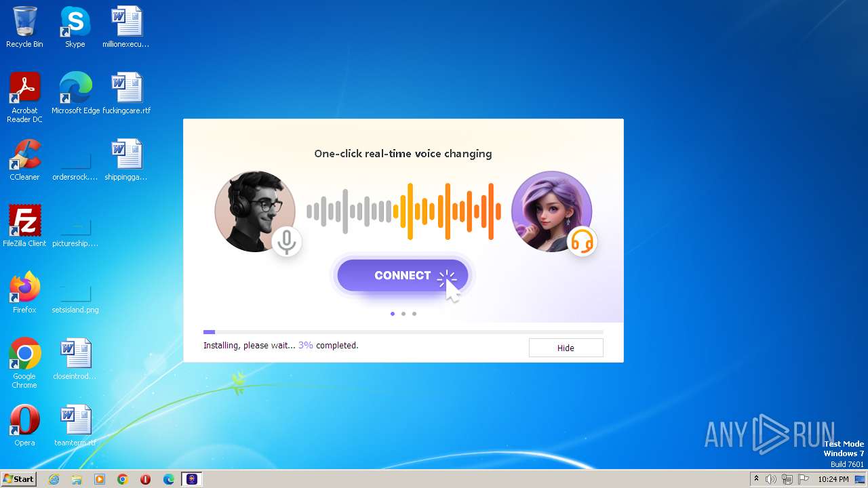Open the millionexecu document icon

pos(126,27)
